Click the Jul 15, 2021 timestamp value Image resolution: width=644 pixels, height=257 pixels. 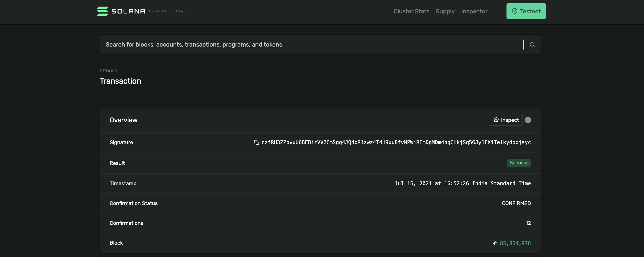click(x=462, y=183)
